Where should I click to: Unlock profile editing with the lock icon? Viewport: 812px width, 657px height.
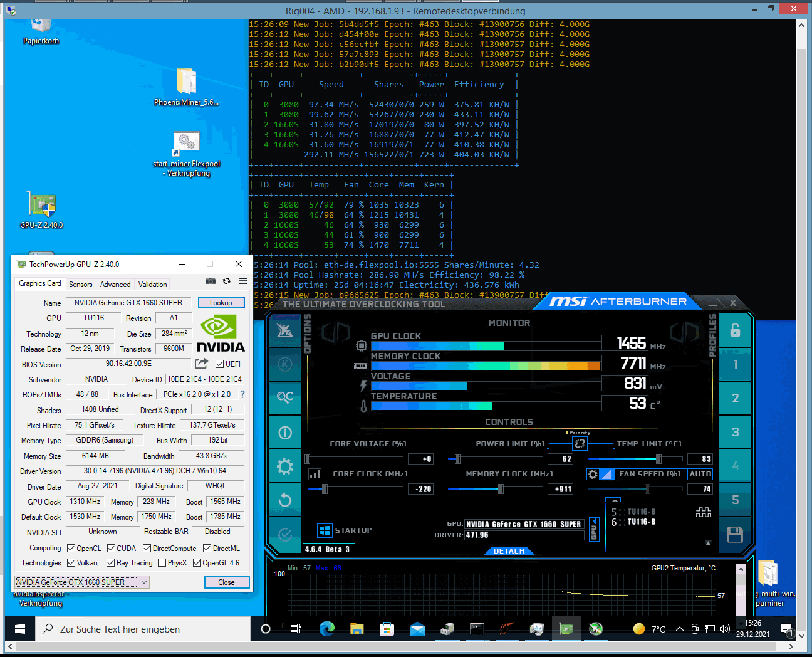tap(736, 330)
